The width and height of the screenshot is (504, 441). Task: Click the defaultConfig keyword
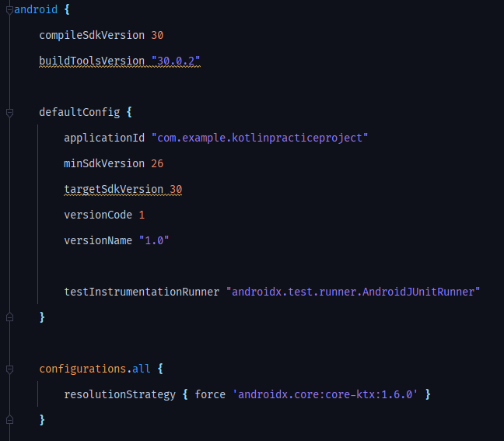[x=79, y=112]
